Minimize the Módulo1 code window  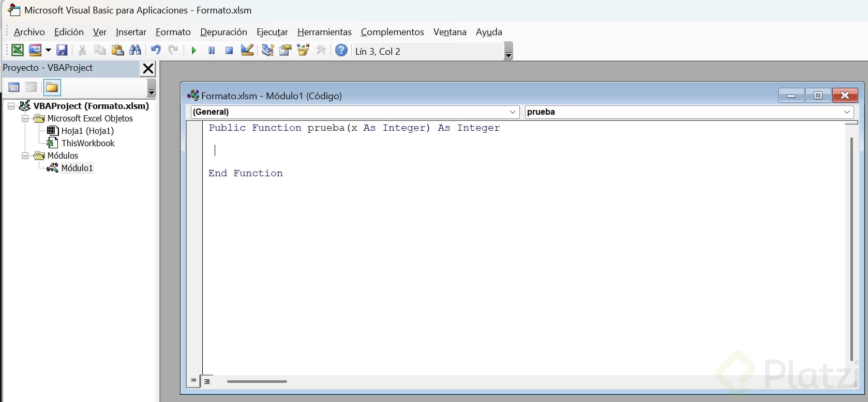tap(791, 96)
